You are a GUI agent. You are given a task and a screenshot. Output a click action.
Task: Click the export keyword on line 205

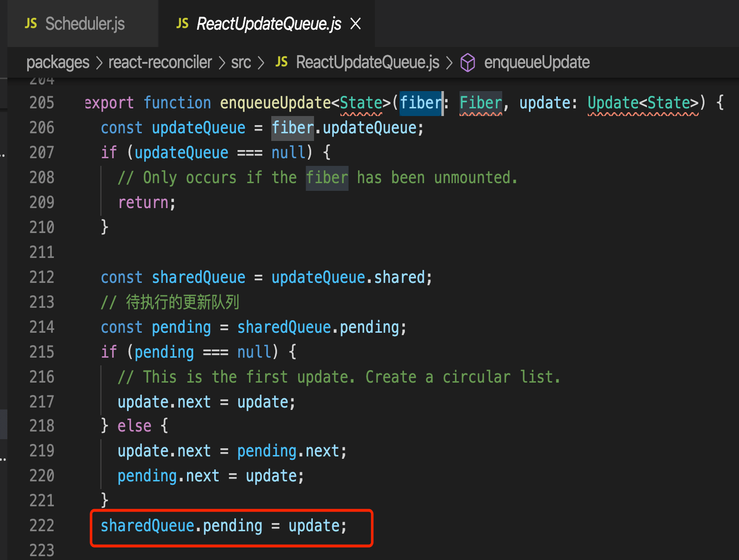pyautogui.click(x=109, y=103)
